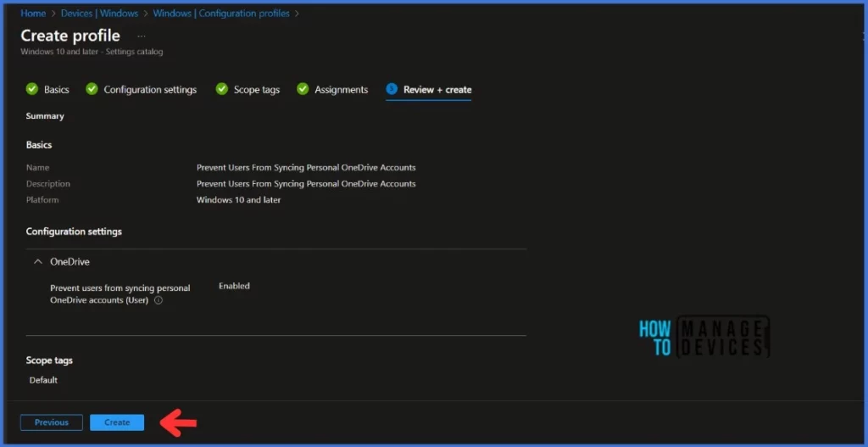Click the Create profile page title
The image size is (868, 447).
[x=70, y=36]
